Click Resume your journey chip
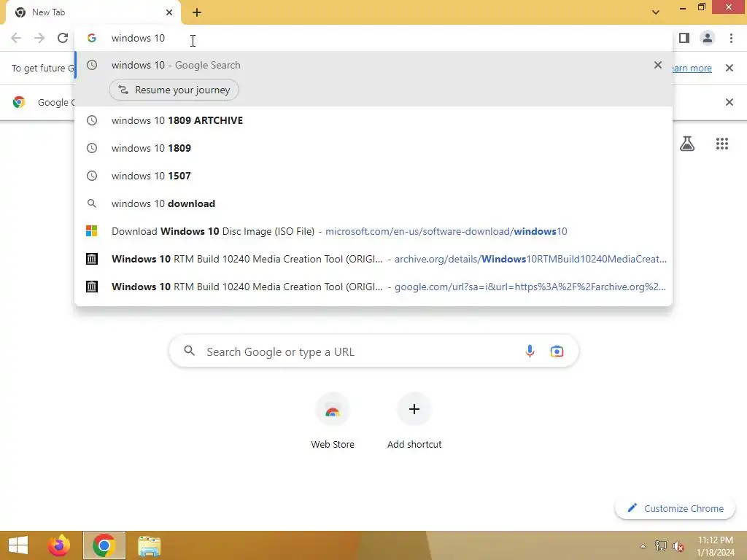The height and width of the screenshot is (560, 747). tap(174, 90)
